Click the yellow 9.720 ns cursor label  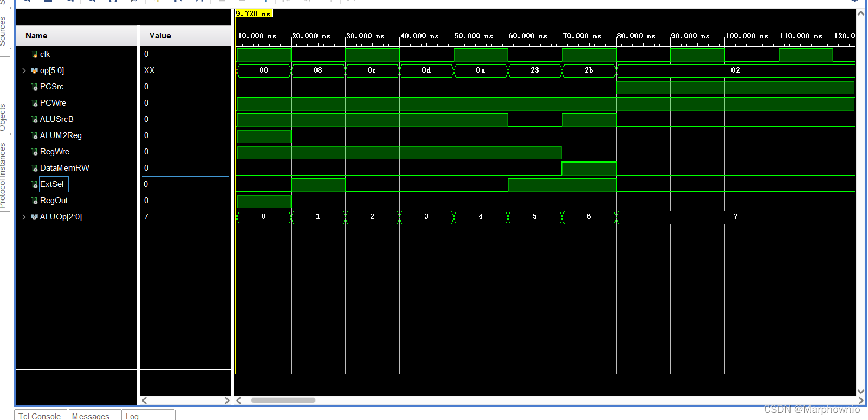[254, 14]
